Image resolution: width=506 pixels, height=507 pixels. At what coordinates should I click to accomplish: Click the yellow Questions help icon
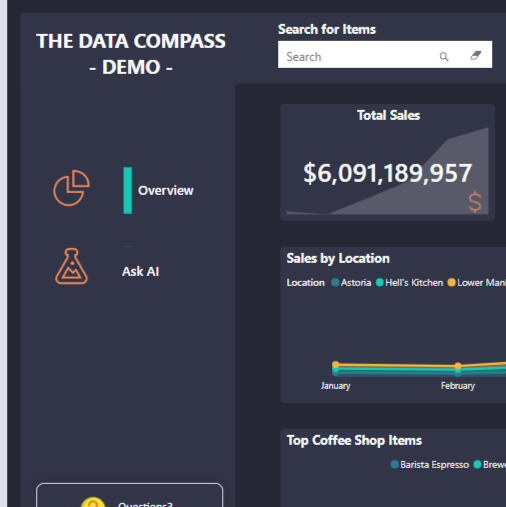pyautogui.click(x=93, y=502)
